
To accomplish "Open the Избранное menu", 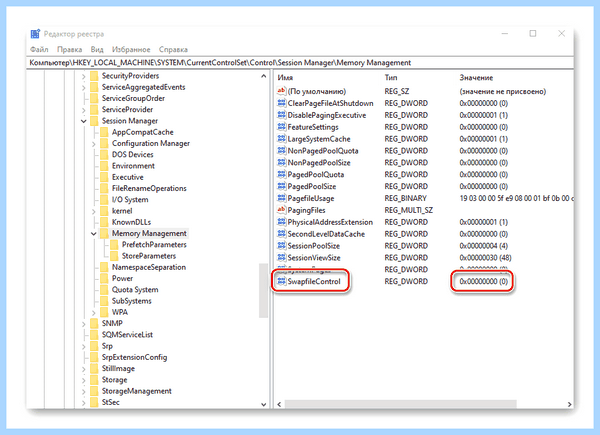I will [131, 49].
